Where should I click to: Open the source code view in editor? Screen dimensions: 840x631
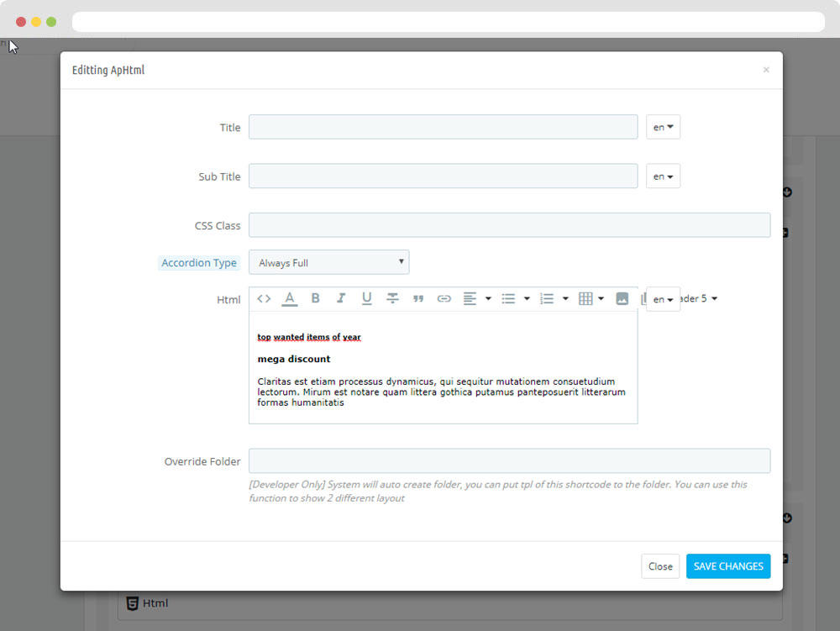pos(264,298)
